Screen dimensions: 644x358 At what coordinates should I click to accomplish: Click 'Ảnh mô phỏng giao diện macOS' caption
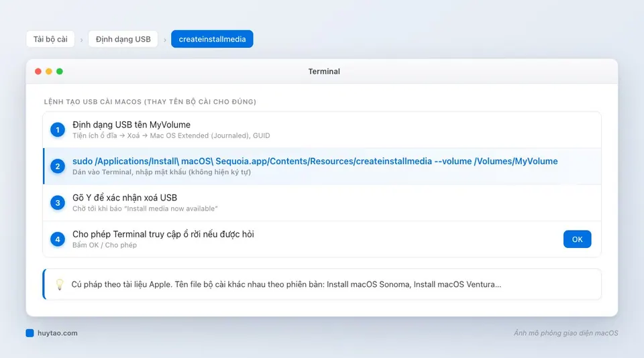pos(566,333)
